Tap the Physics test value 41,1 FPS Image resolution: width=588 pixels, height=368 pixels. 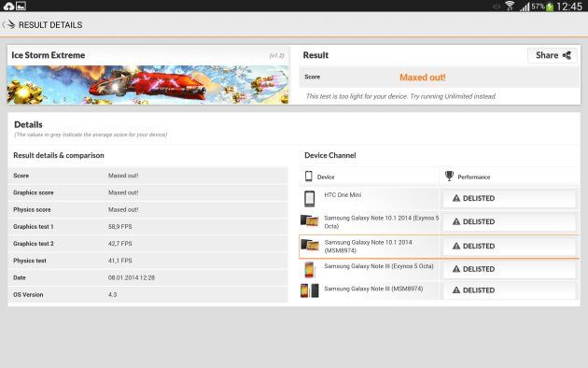120,261
